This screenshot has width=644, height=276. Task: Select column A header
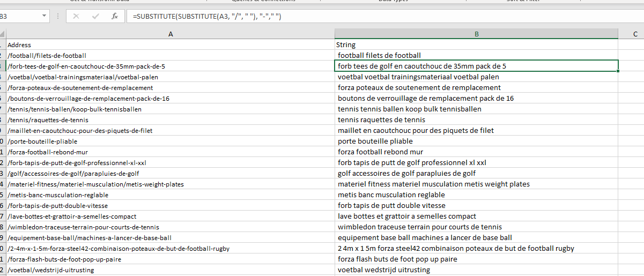[x=170, y=34]
